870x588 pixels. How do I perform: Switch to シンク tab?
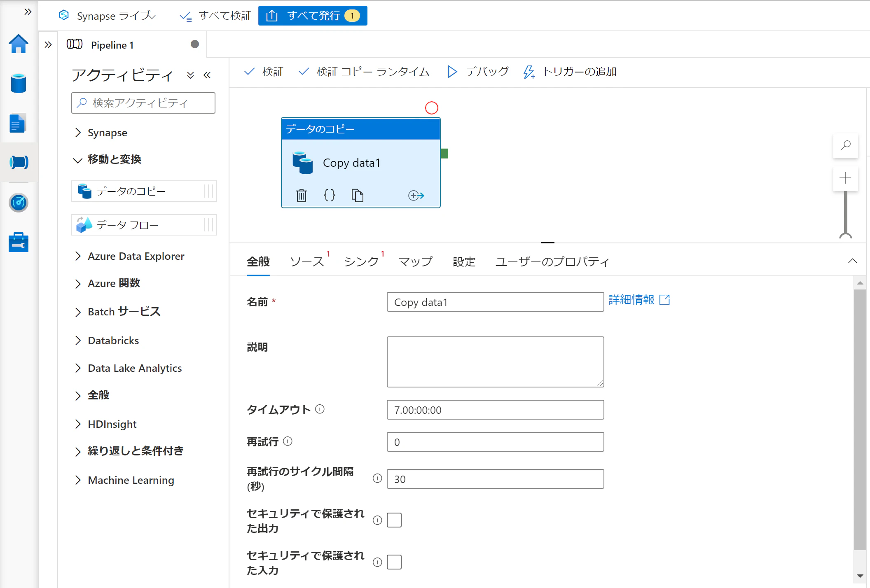(361, 262)
